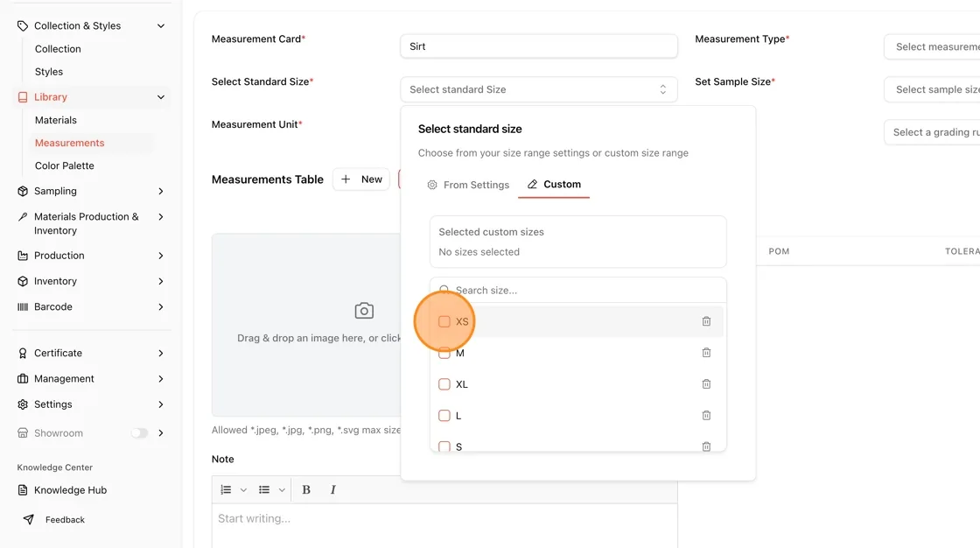Tick the XS size checkbox
Image resolution: width=980 pixels, height=548 pixels.
coord(444,321)
